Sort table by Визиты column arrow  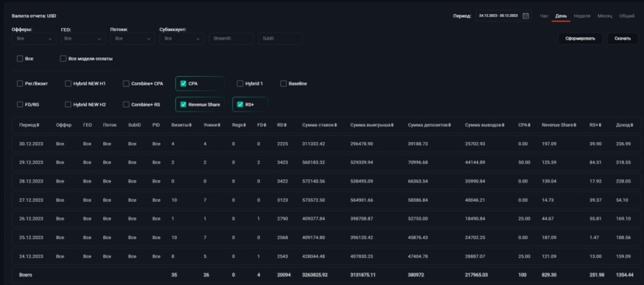[190, 124]
